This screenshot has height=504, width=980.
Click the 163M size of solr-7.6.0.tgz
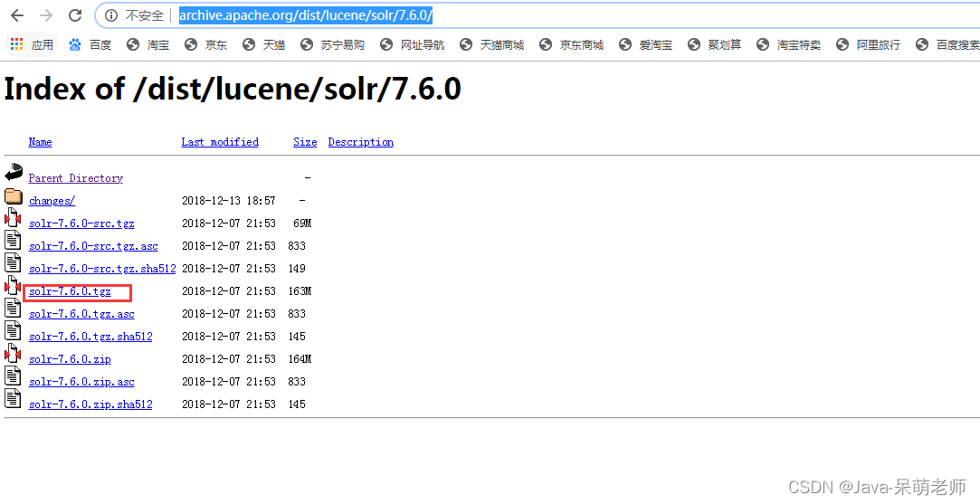(x=300, y=290)
